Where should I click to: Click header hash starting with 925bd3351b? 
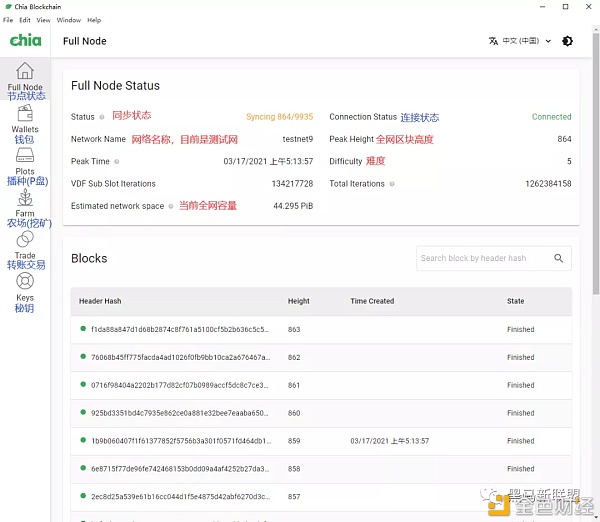click(179, 413)
